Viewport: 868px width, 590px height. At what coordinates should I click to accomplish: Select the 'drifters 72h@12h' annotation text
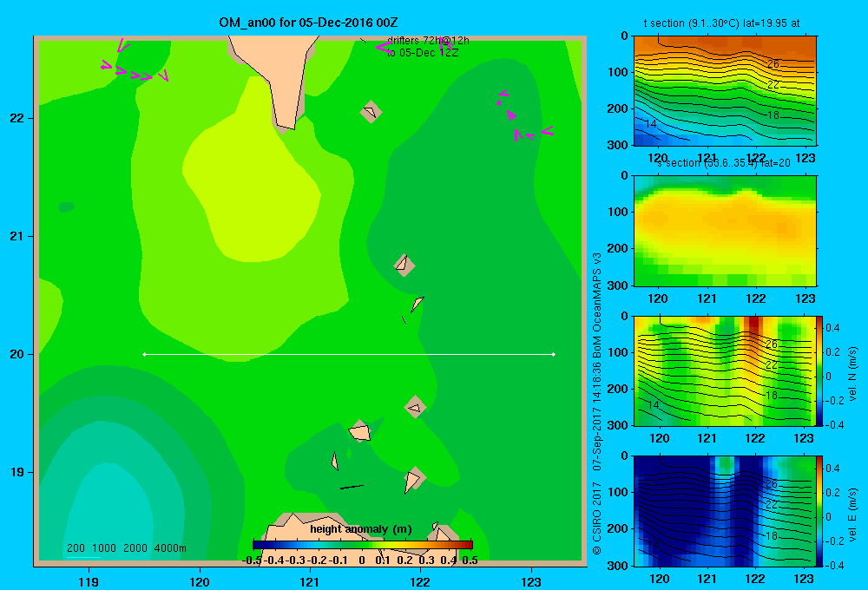[428, 41]
